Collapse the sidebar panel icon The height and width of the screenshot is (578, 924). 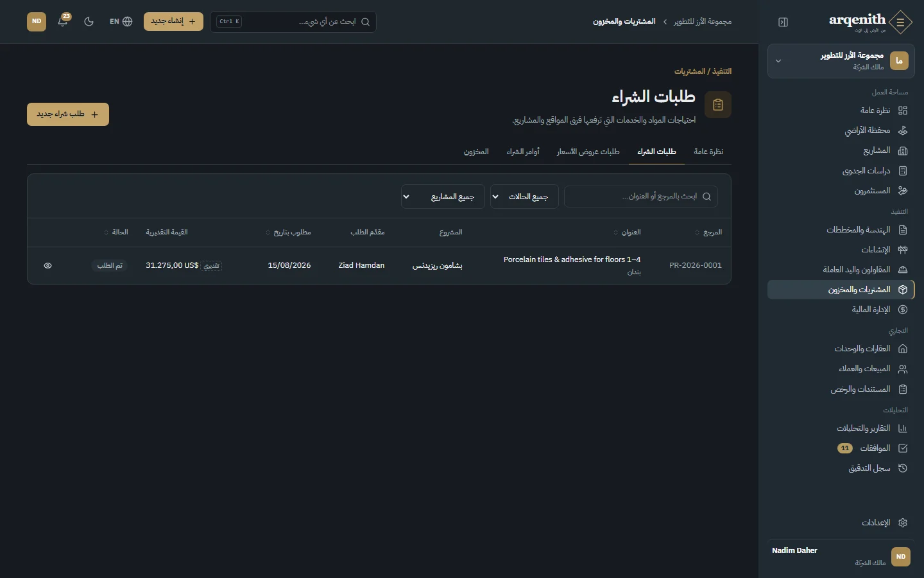coord(783,22)
